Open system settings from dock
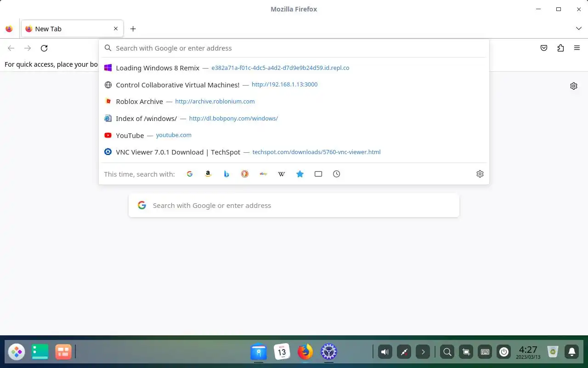This screenshot has width=588, height=368. [x=328, y=352]
